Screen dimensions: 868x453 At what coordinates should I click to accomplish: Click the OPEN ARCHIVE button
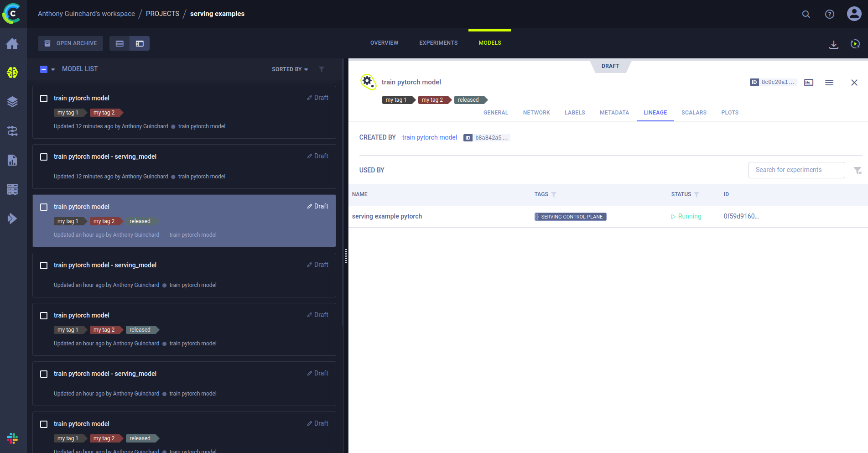tap(70, 43)
